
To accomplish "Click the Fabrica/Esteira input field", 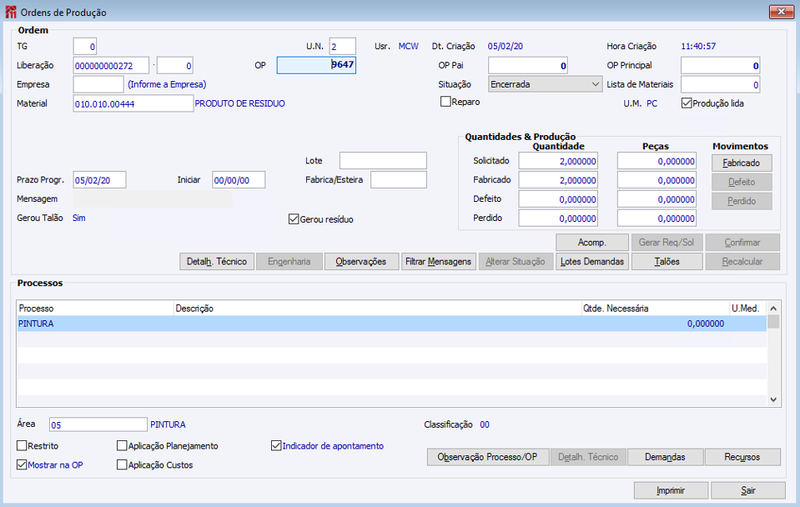I will (x=398, y=180).
